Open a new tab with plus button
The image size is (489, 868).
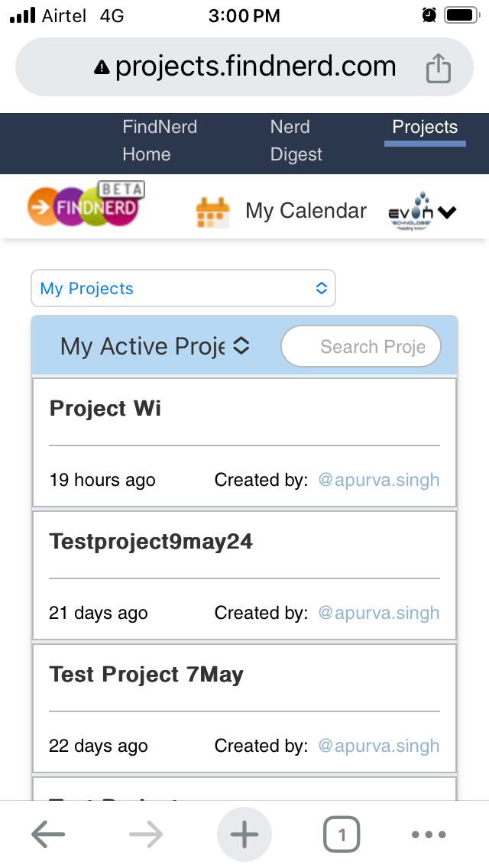click(244, 834)
